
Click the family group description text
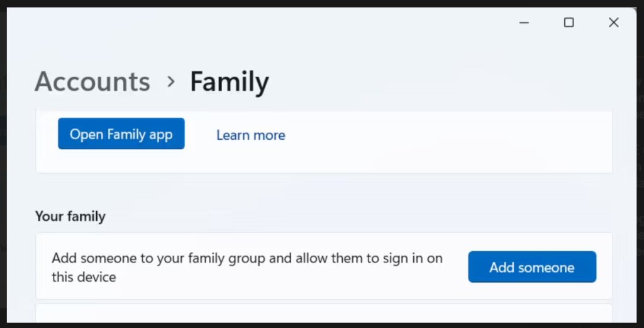click(x=247, y=258)
